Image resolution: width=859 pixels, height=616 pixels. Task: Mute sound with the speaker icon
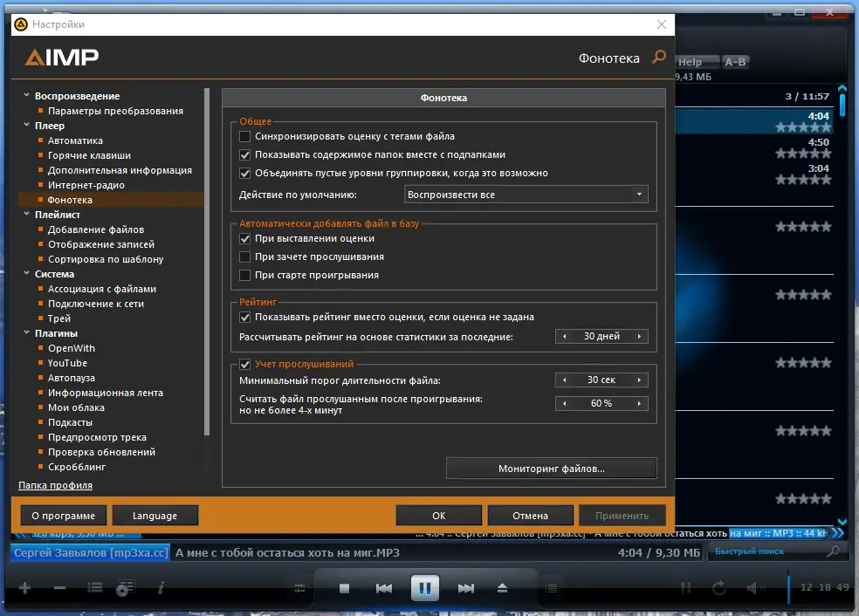755,588
